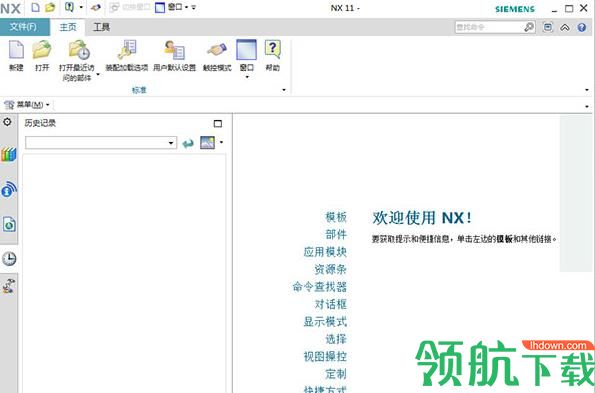Open User Default Settings (用户默认设置)
The height and width of the screenshot is (393, 595).
click(x=175, y=50)
